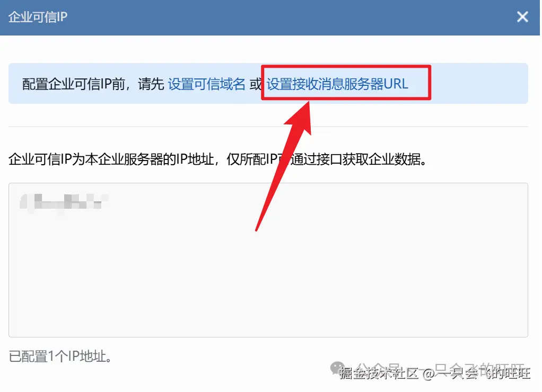The image size is (542, 392).
Task: Click the bottom edge of the IP text area
Action: [268, 337]
